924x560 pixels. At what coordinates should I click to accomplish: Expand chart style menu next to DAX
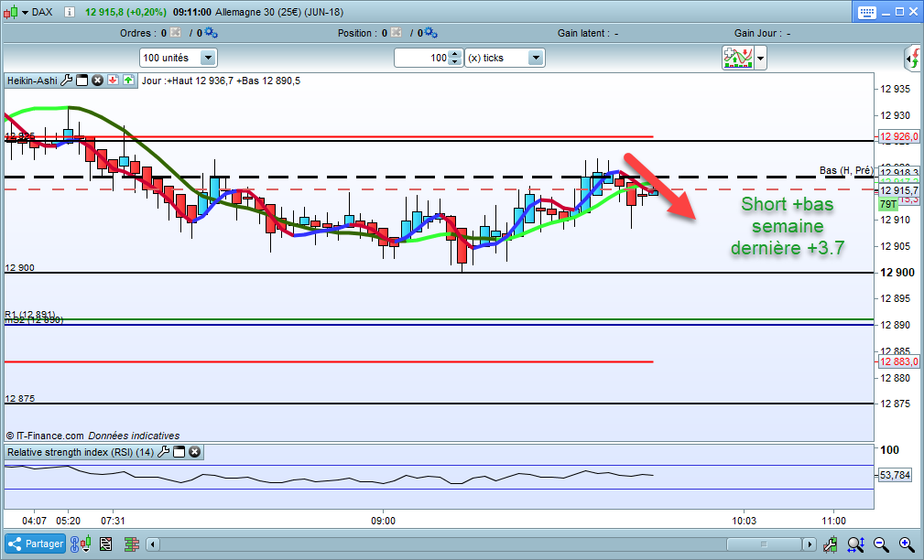26,12
